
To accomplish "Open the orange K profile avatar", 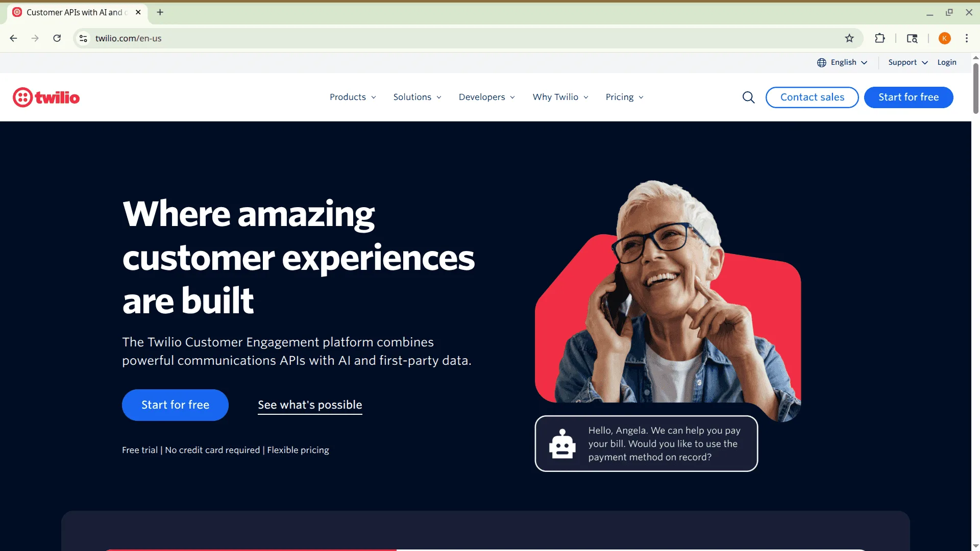I will [x=945, y=38].
